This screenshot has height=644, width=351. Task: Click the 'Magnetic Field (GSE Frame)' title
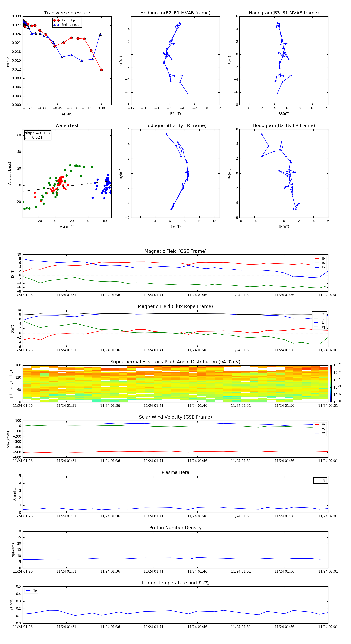pyautogui.click(x=175, y=251)
